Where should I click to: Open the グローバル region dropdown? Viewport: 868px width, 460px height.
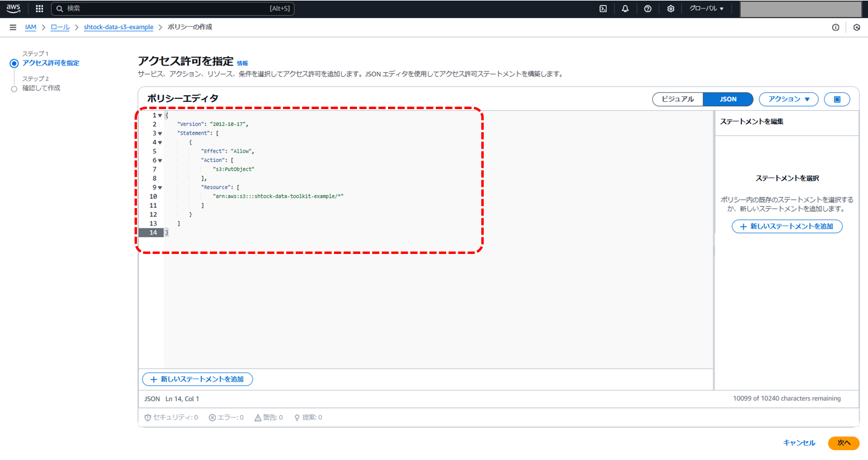pos(707,8)
